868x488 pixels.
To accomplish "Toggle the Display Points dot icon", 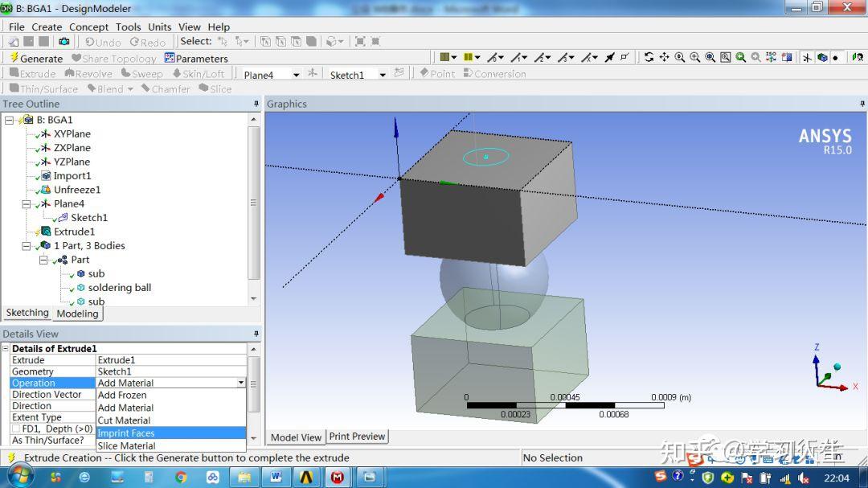I will [836, 57].
